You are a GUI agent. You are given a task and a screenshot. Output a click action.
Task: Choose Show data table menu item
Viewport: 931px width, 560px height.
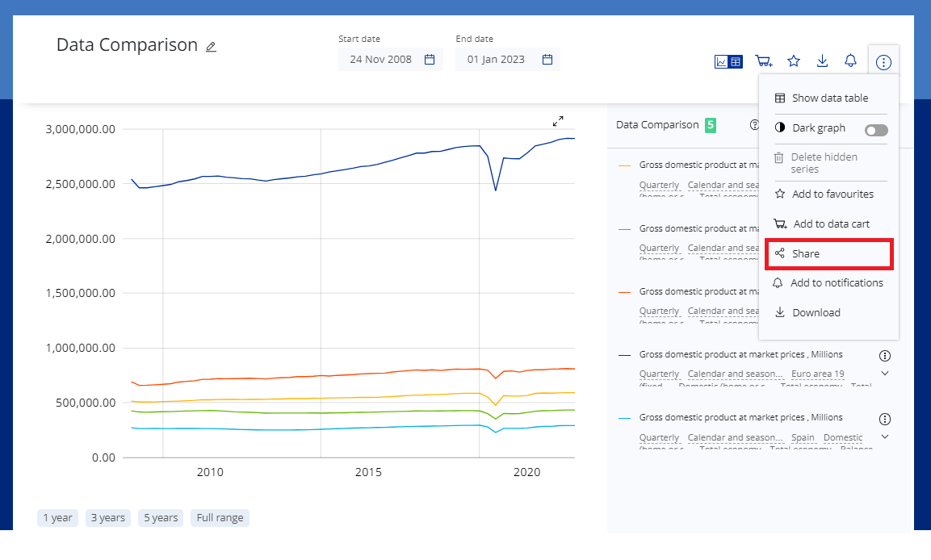[x=828, y=98]
